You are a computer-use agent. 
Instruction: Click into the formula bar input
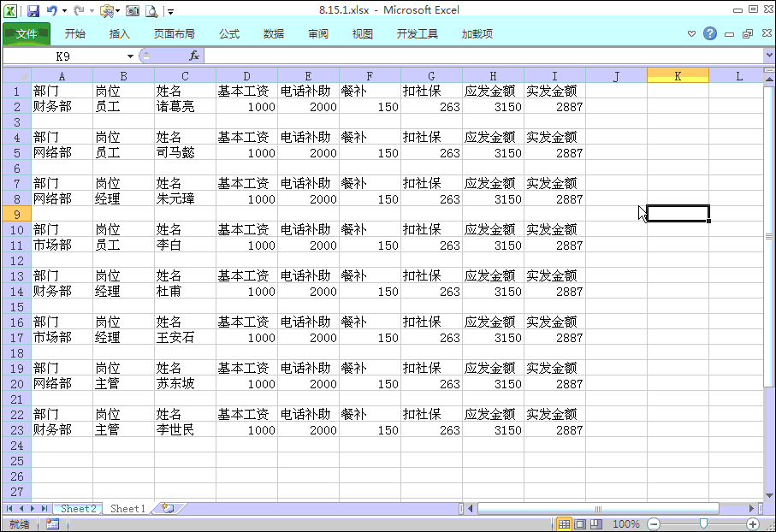point(483,56)
